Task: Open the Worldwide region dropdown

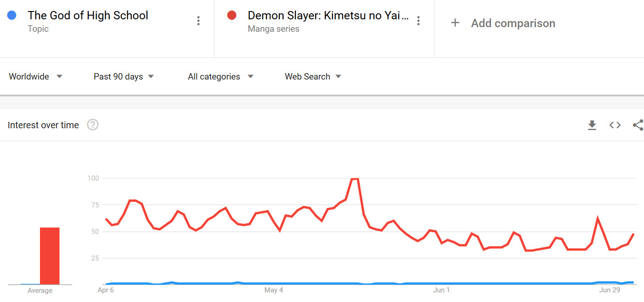Action: tap(35, 77)
